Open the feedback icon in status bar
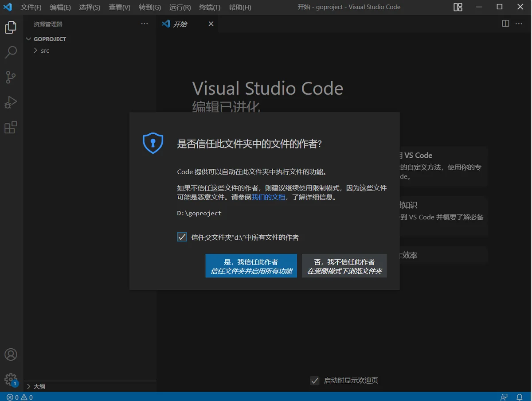 [504, 397]
